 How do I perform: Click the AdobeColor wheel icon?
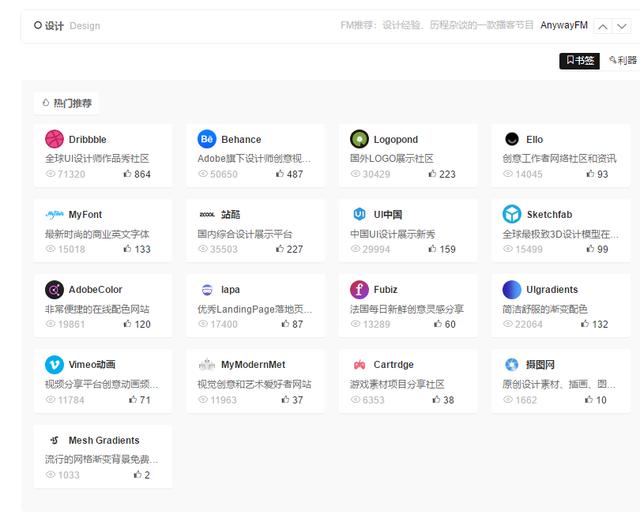click(54, 289)
